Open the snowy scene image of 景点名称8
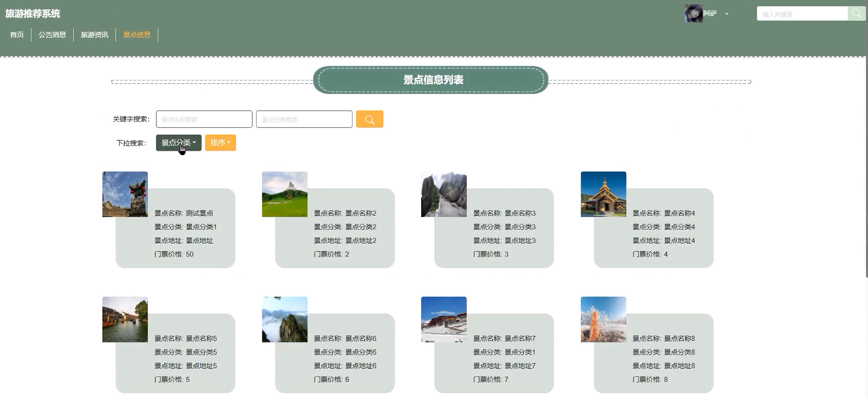 coord(603,319)
